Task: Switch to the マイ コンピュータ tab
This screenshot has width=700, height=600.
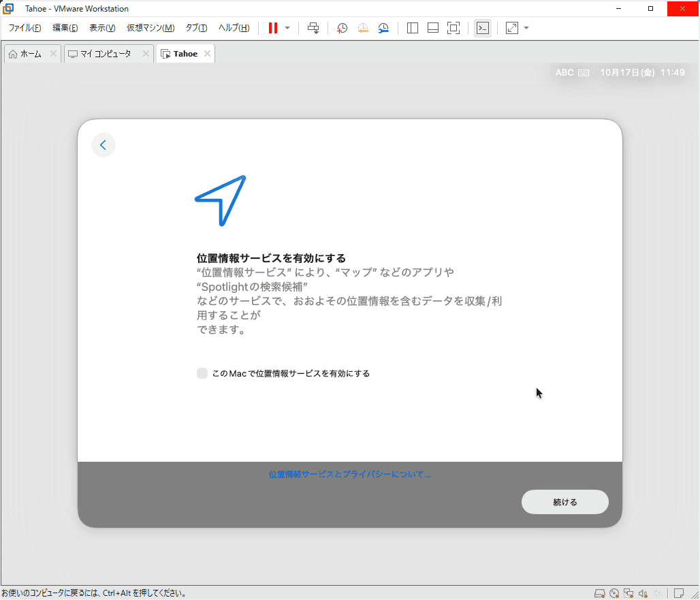Action: (105, 54)
